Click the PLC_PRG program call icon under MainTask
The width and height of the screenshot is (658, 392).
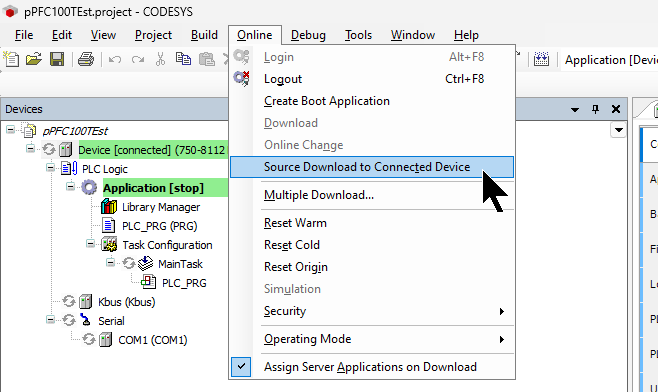149,282
